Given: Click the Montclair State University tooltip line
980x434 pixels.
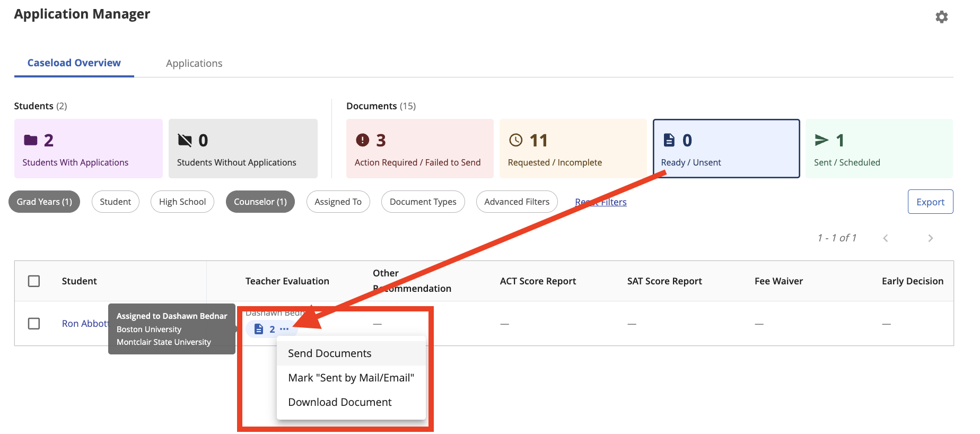Looking at the screenshot, I should 164,342.
